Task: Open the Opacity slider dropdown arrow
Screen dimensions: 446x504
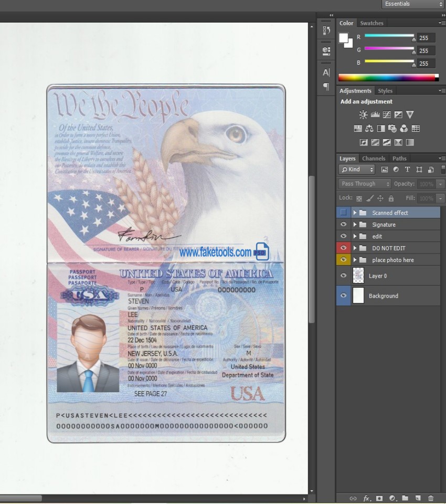Action: pos(441,184)
